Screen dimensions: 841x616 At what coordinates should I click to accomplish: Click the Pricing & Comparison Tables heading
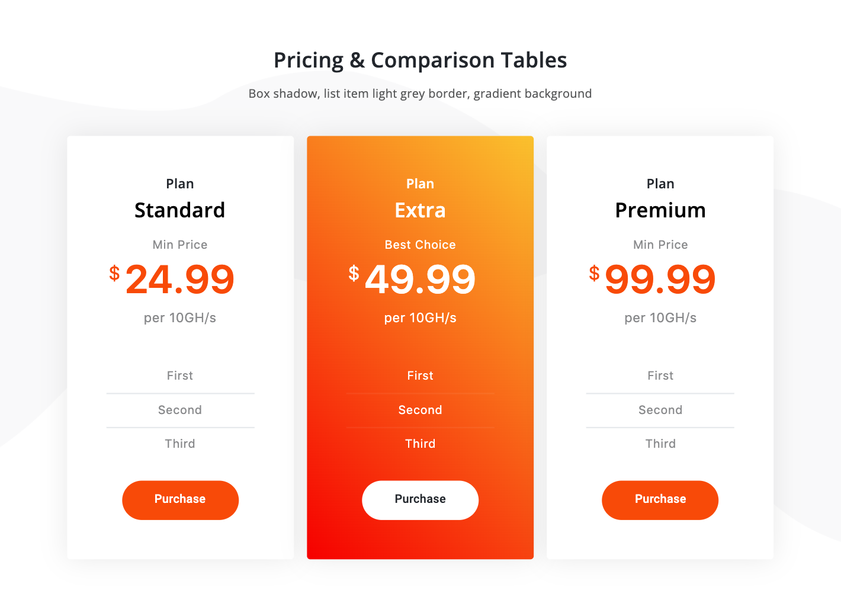(x=420, y=60)
